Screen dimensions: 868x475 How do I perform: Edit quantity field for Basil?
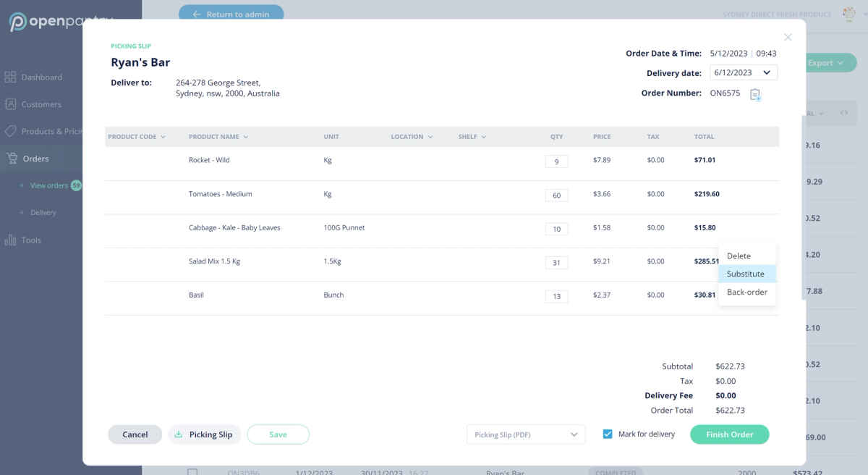click(x=556, y=296)
